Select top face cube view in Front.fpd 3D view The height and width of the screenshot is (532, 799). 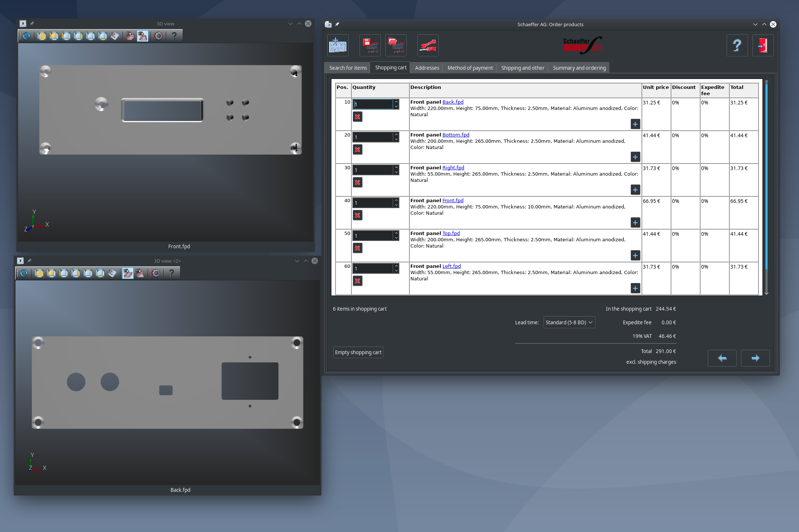[90, 36]
